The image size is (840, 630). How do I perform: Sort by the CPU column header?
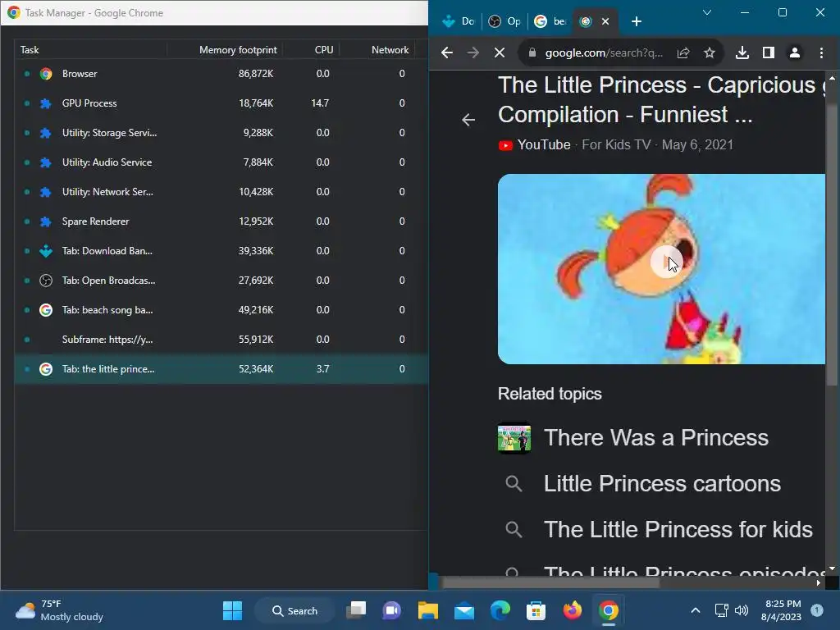click(311, 50)
